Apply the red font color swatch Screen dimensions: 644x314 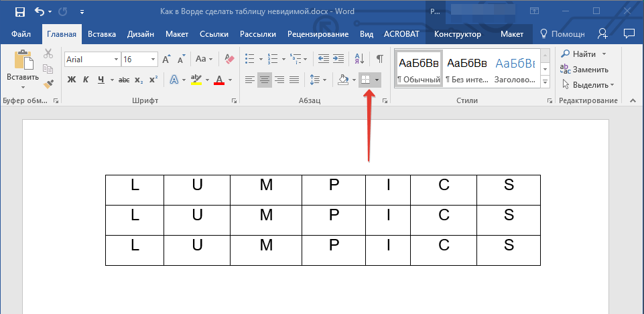pyautogui.click(x=218, y=80)
